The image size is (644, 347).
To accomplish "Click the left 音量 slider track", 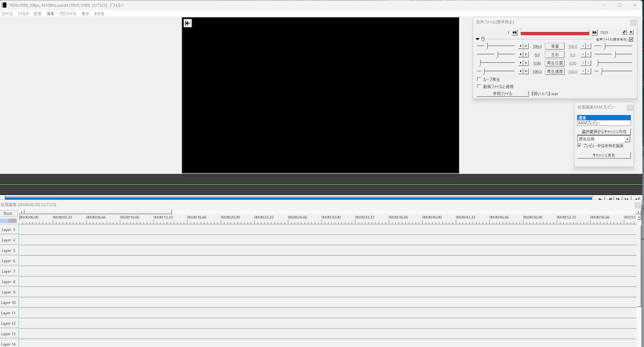I will pyautogui.click(x=496, y=46).
